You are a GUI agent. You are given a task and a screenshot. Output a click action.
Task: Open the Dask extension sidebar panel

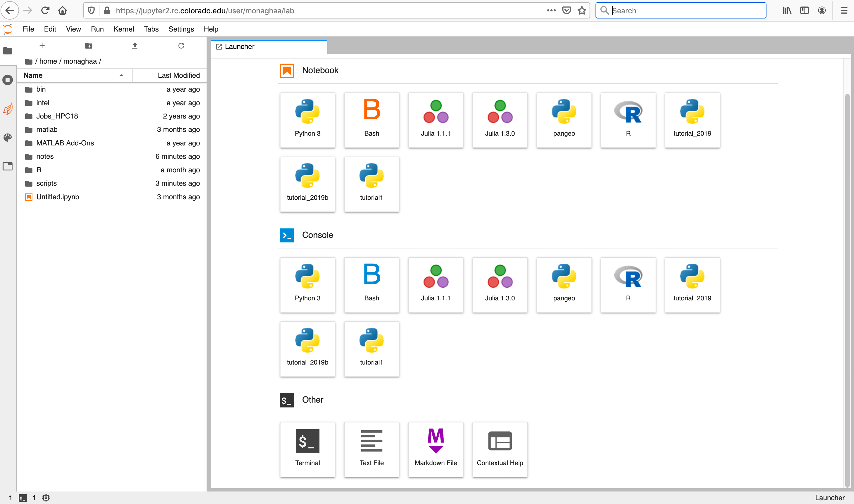coord(7,109)
